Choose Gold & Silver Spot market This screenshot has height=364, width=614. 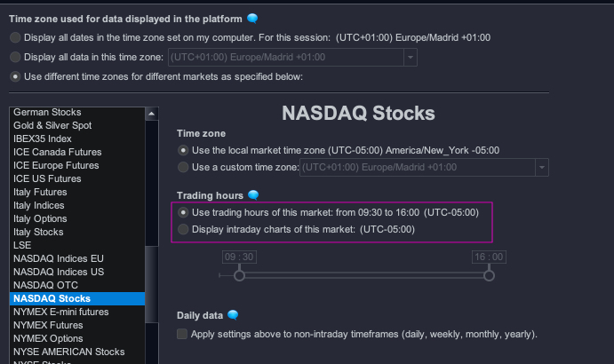pos(52,125)
